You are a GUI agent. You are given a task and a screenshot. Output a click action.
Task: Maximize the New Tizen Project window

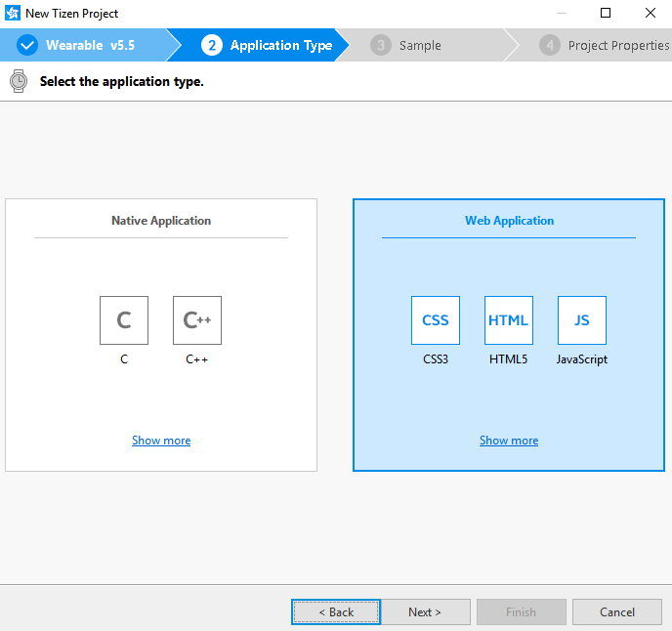pos(606,14)
